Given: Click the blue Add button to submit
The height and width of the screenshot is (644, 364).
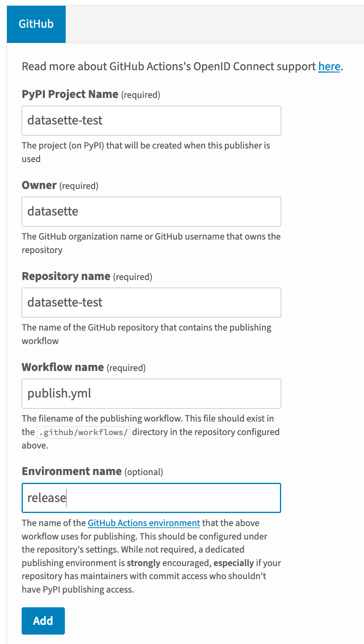Looking at the screenshot, I should (x=43, y=621).
